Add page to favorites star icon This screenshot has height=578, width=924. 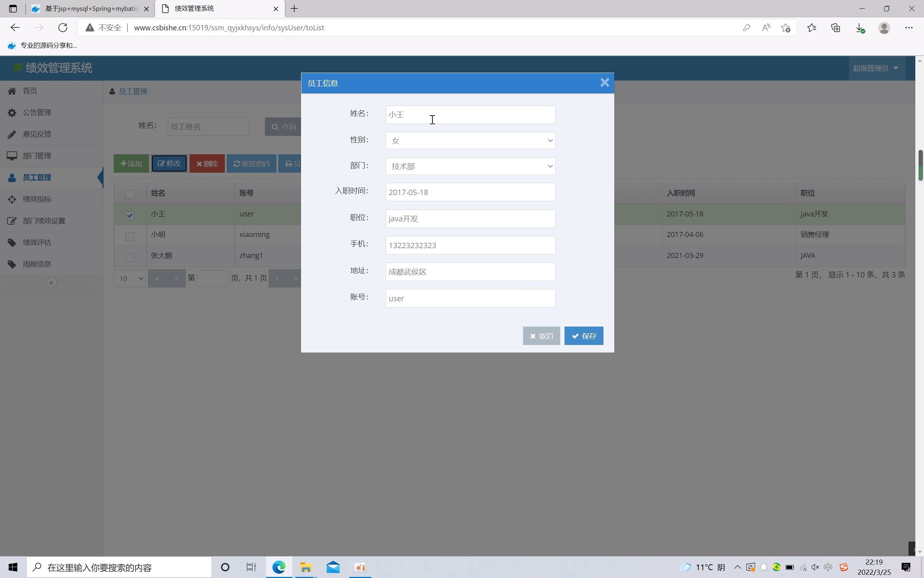785,27
